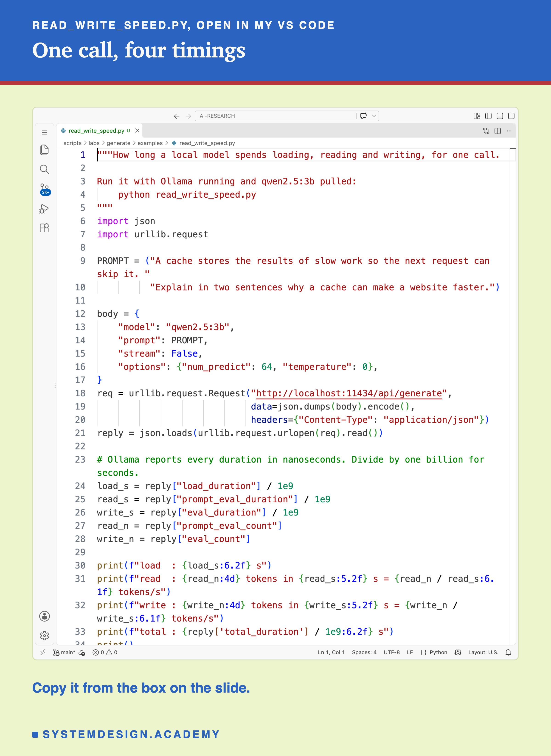The height and width of the screenshot is (756, 551).
Task: Expand the chat dropdown chevron
Action: (374, 116)
